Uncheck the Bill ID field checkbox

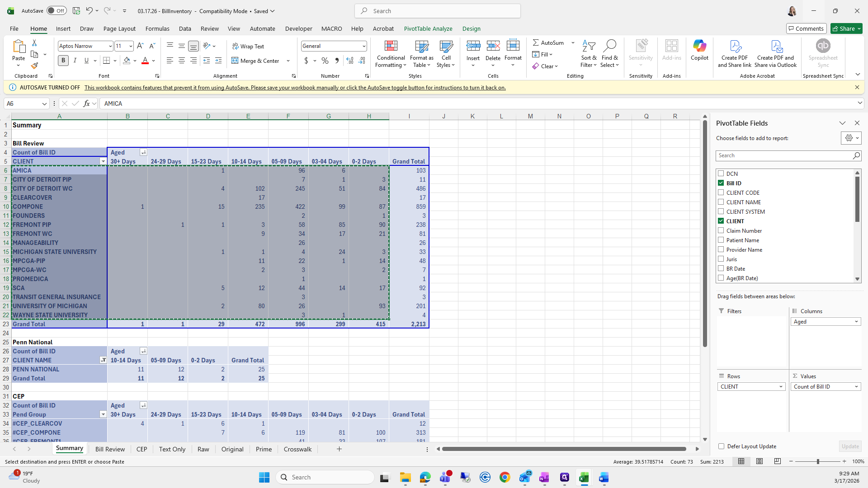721,183
